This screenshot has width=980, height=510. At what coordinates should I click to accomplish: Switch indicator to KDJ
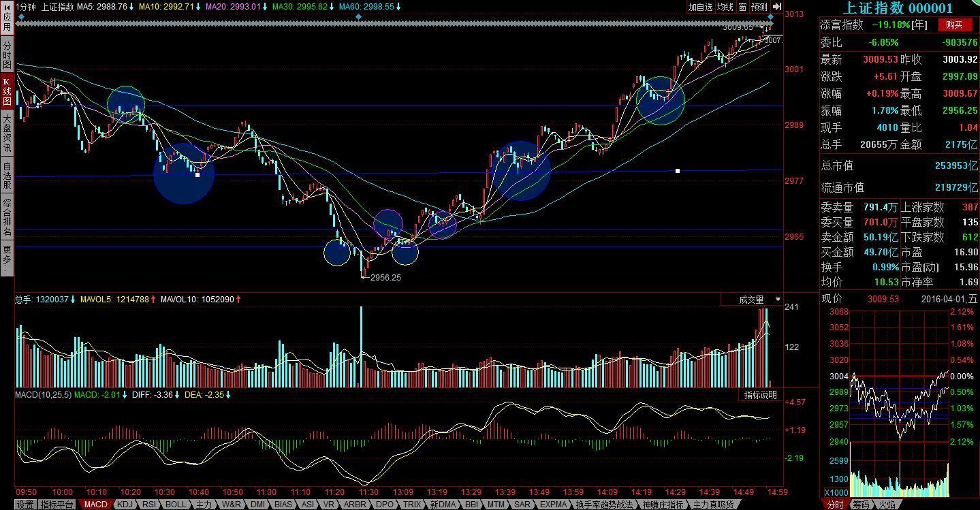(125, 505)
